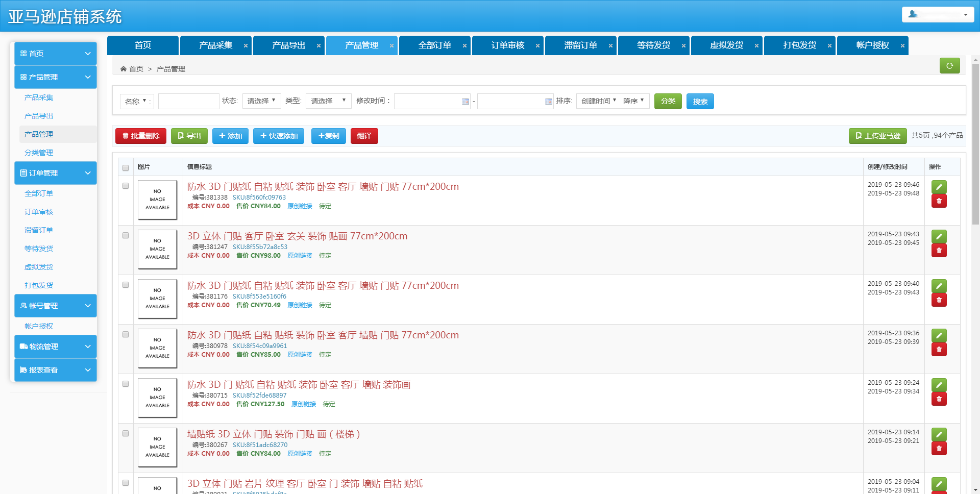This screenshot has width=980, height=494.
Task: Close the 产品采集 tab
Action: coord(246,46)
